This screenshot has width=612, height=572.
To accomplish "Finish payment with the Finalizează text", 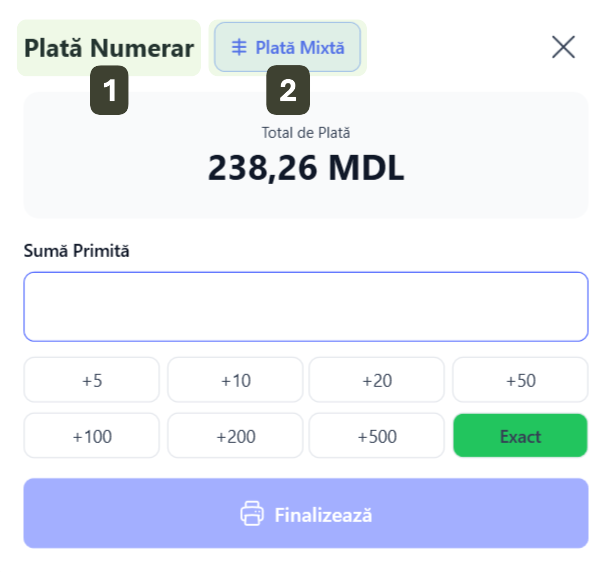I will [323, 515].
